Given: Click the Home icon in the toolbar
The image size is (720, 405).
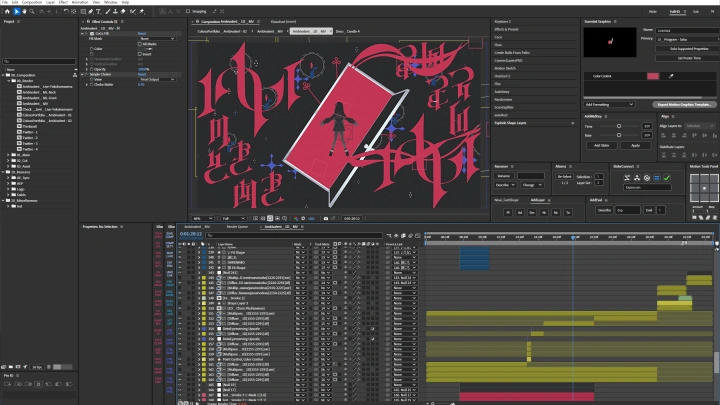Looking at the screenshot, I should point(7,11).
